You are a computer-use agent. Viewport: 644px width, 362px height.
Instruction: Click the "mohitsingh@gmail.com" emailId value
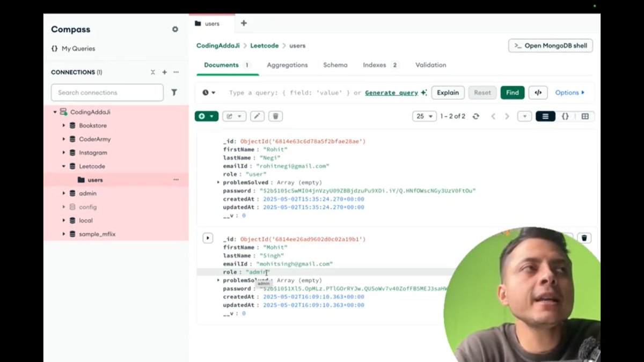[x=294, y=264]
